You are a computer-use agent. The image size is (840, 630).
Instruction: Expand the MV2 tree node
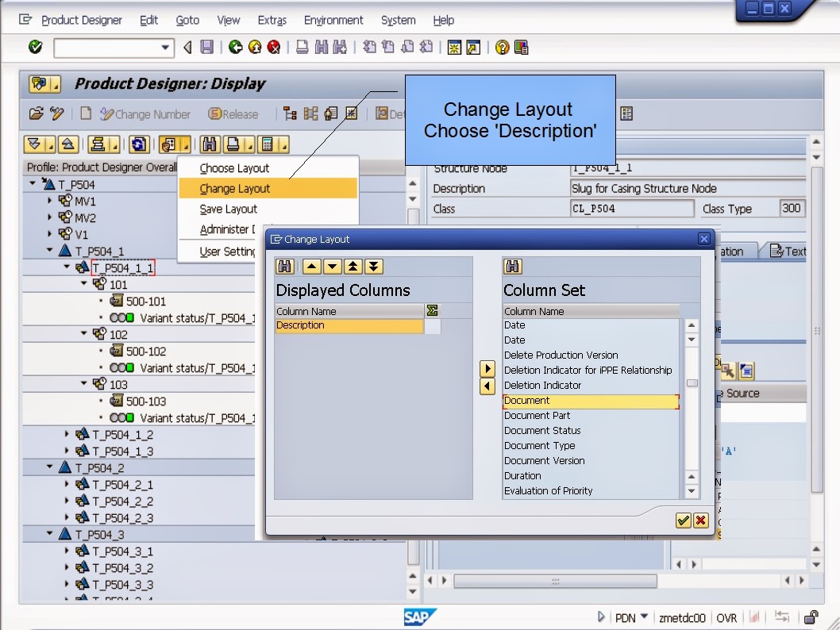[50, 217]
